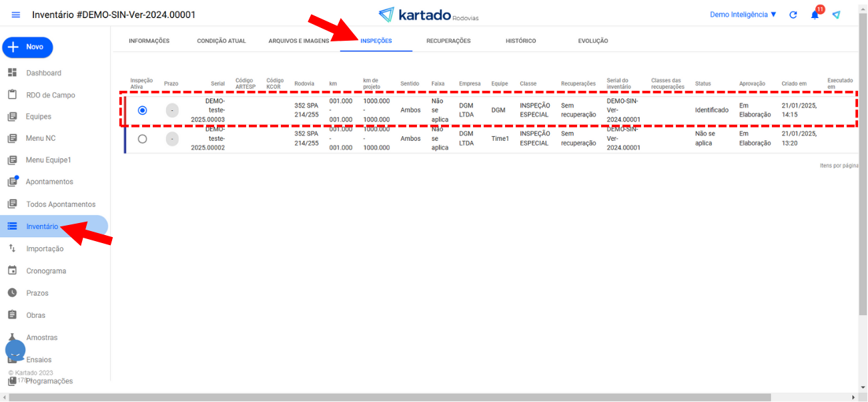The height and width of the screenshot is (402, 868).
Task: Go to Prazos in the sidebar
Action: (x=37, y=293)
